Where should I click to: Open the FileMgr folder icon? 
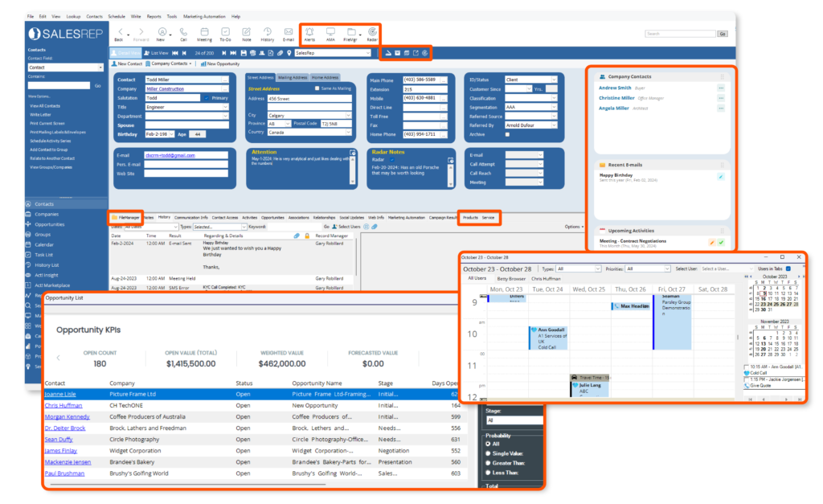point(350,34)
